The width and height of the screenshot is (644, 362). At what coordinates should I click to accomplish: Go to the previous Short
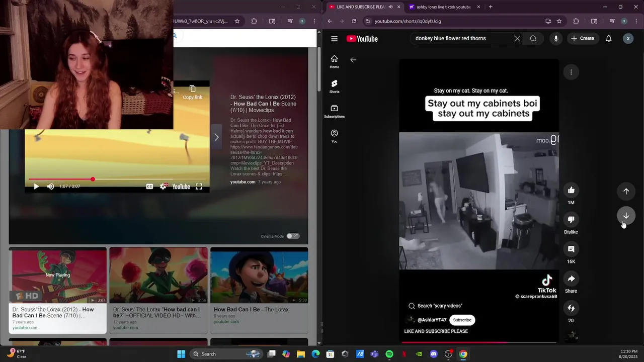point(626,191)
